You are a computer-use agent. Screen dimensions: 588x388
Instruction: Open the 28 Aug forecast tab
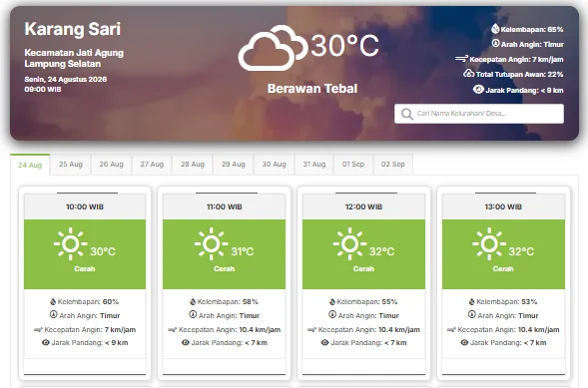193,164
